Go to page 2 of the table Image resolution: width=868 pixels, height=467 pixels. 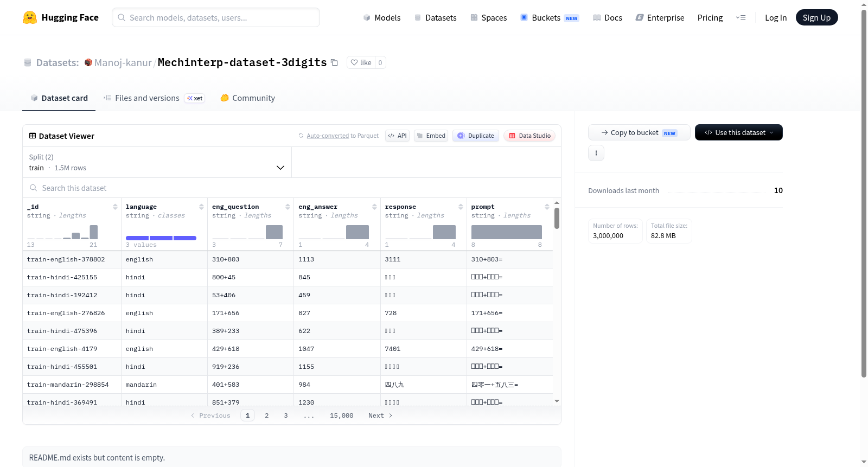(266, 415)
